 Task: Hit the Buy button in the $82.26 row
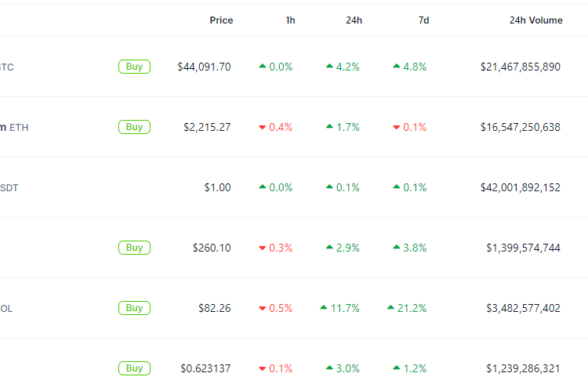coord(134,308)
